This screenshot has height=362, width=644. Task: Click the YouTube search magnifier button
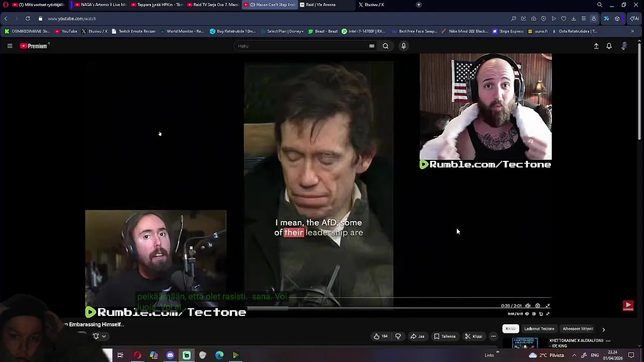(385, 46)
